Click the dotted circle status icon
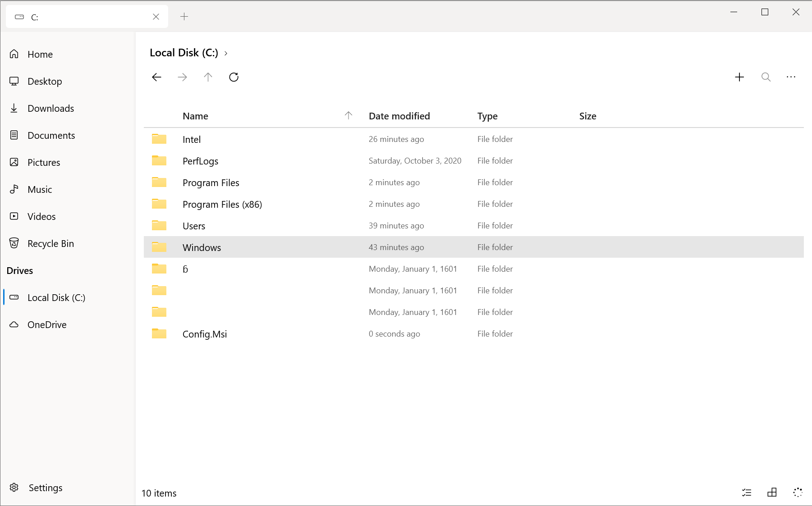Image resolution: width=812 pixels, height=506 pixels. pos(798,492)
